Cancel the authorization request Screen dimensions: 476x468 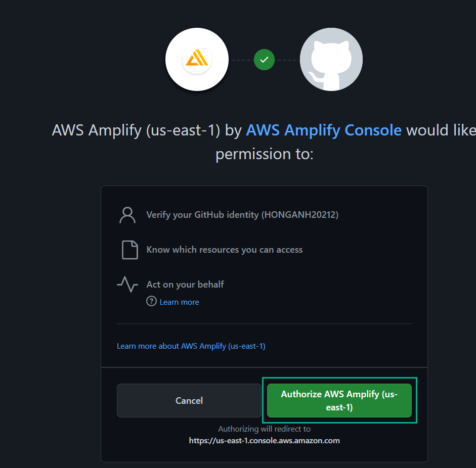(x=189, y=400)
